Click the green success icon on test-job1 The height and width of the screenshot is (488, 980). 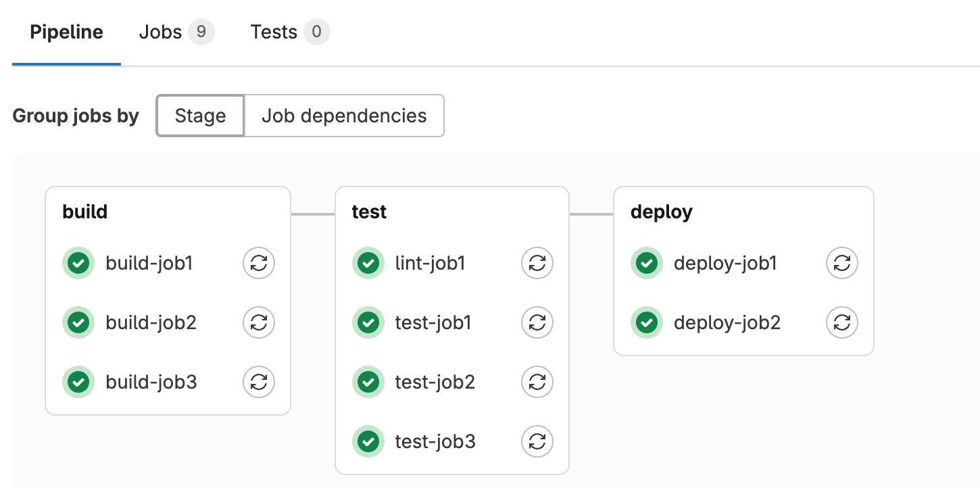(x=368, y=322)
